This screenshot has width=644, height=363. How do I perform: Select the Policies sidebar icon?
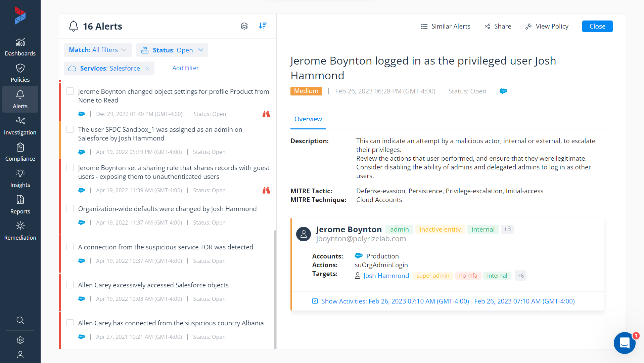[x=20, y=72]
